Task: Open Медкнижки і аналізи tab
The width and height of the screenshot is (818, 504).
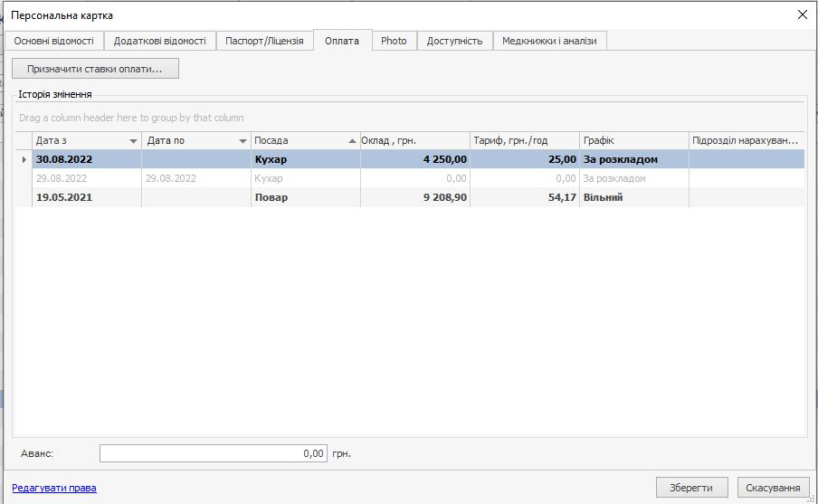Action: [x=549, y=41]
